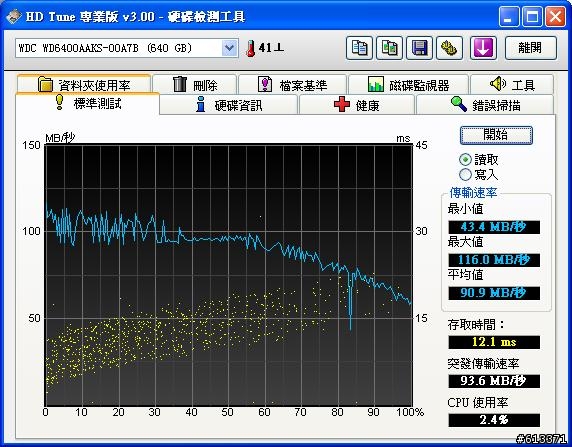Click the purple down arrow icon

pos(483,48)
